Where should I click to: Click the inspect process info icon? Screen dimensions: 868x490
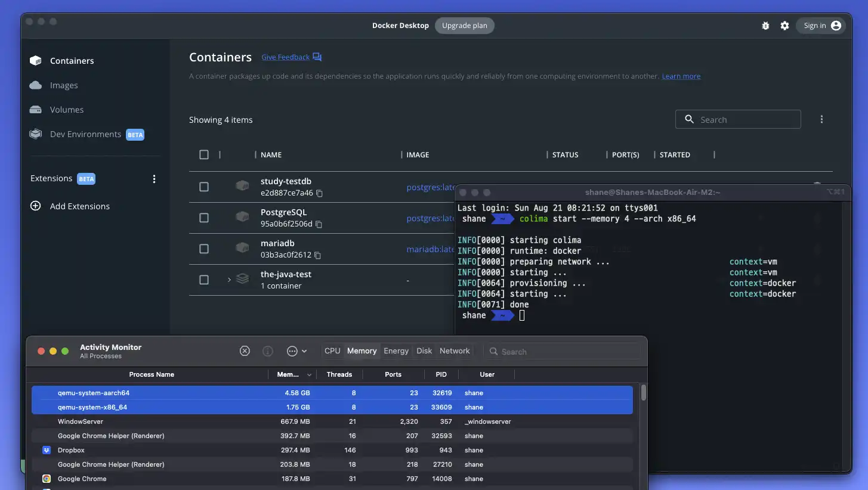coord(268,351)
